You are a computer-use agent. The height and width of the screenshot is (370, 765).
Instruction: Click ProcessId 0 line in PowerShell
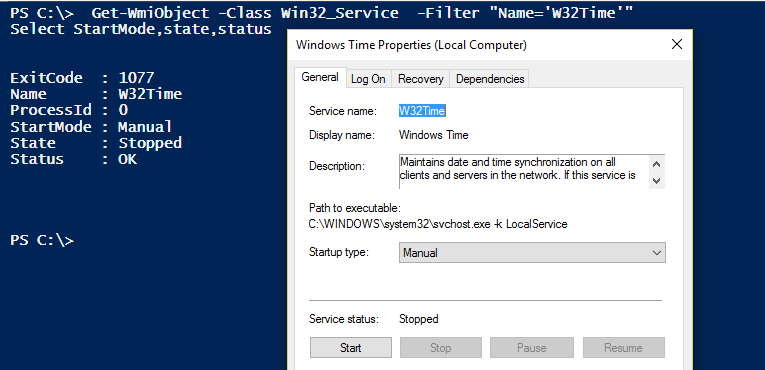click(69, 110)
